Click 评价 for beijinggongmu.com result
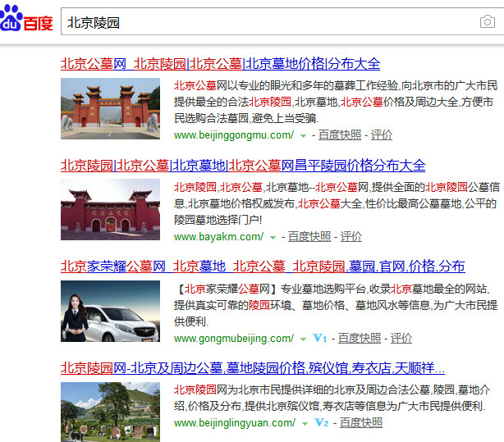 point(382,135)
